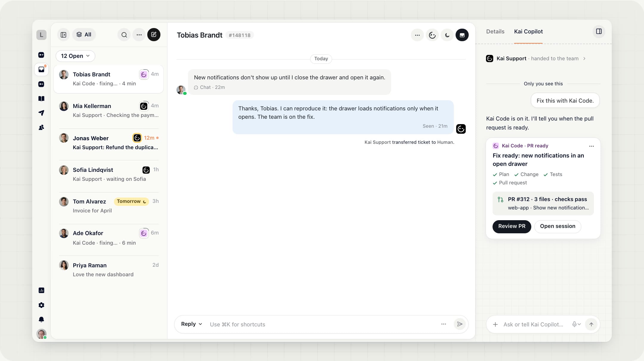The image size is (644, 361).
Task: Open Tom Alvarez's Invoice for April conversation
Action: pos(109,206)
